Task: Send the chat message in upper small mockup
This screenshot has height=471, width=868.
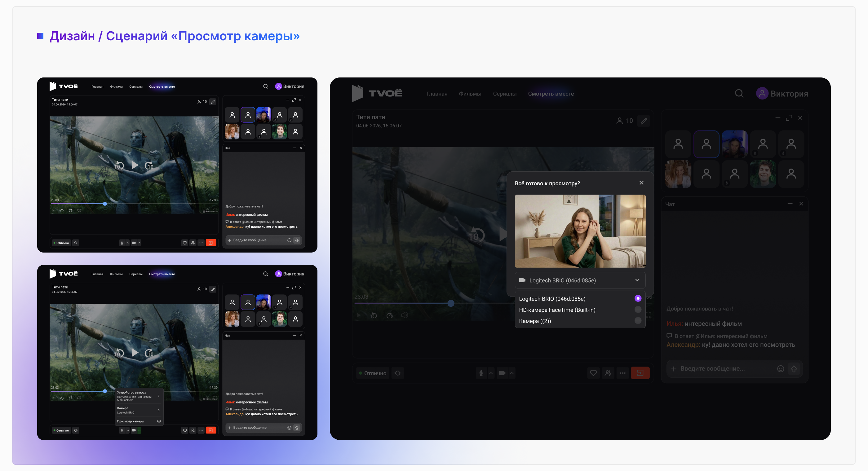Action: 297,240
